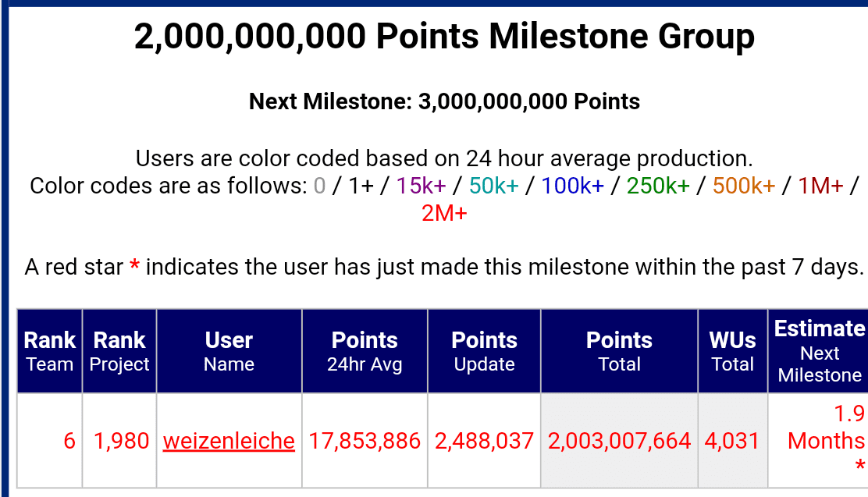Click the green 250k+ color code
The image size is (868, 497).
tap(658, 186)
